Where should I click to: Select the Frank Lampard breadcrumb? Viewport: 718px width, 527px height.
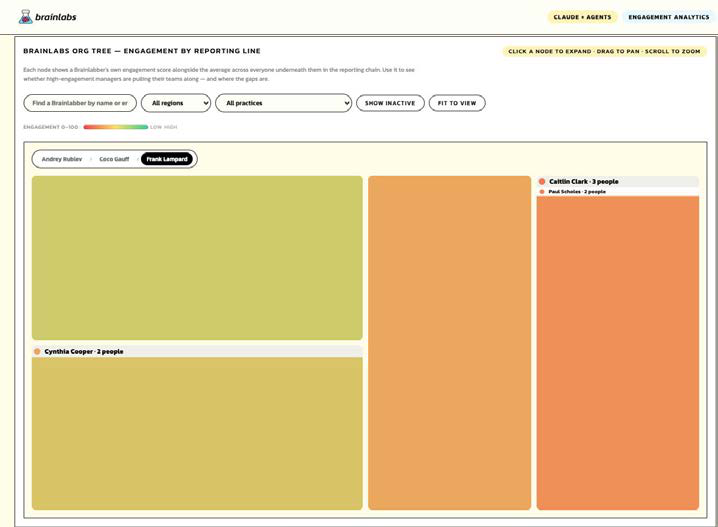[167, 159]
